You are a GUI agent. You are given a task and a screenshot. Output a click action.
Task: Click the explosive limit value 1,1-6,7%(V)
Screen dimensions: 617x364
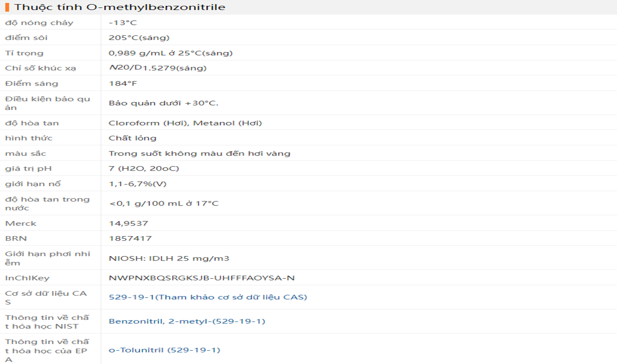click(137, 184)
